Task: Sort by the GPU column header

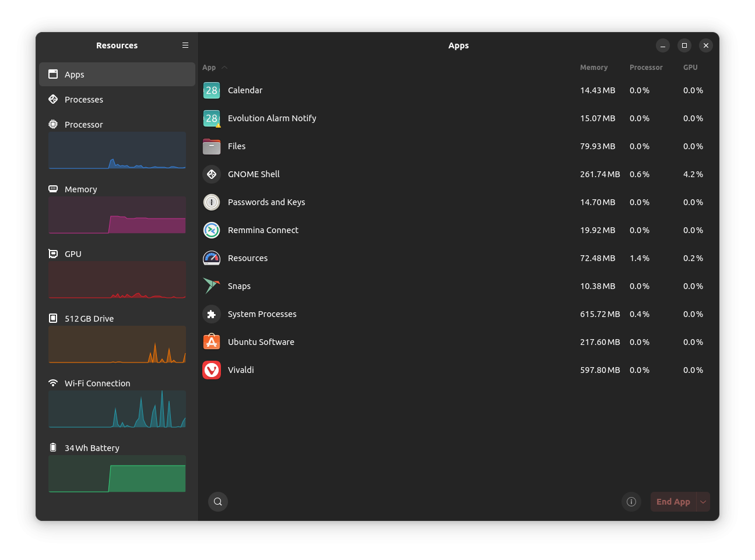Action: pos(690,68)
